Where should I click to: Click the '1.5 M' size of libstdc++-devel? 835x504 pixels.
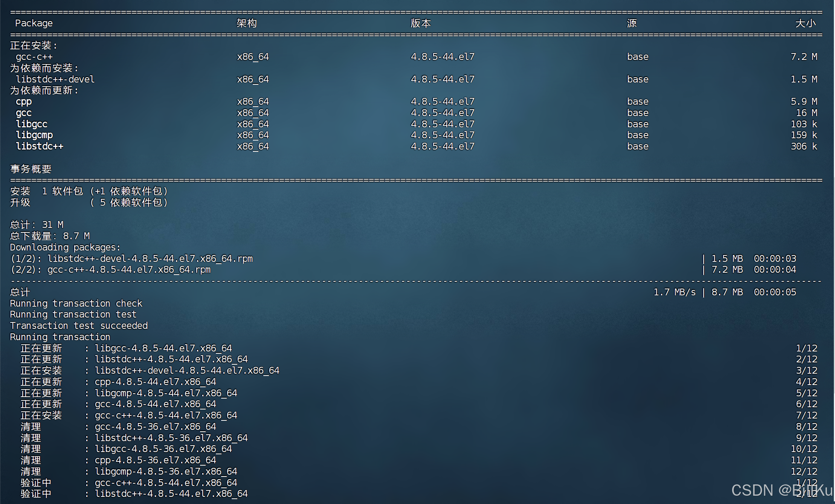pos(804,79)
